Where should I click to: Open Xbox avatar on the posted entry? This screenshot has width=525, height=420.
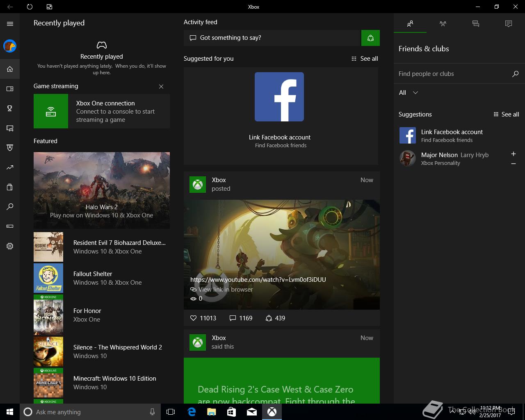tap(198, 185)
